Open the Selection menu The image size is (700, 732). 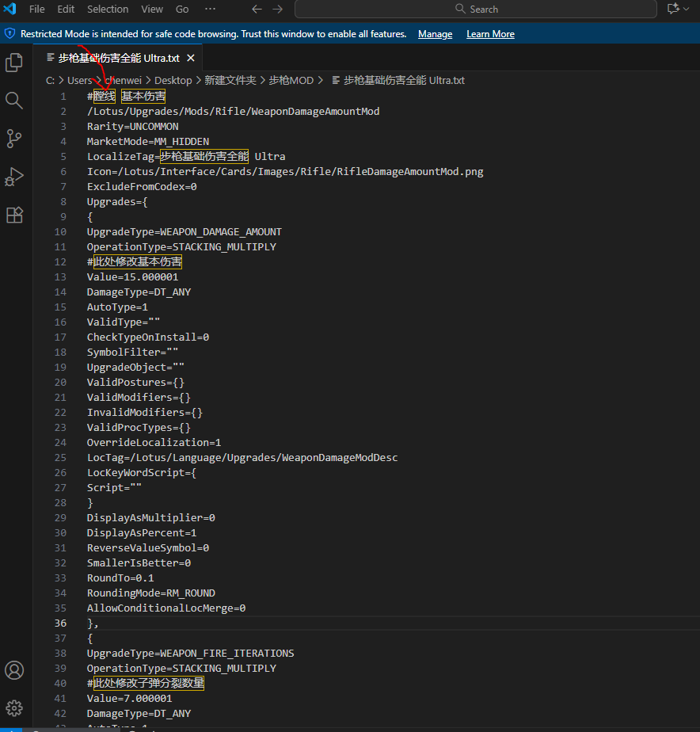coord(108,10)
